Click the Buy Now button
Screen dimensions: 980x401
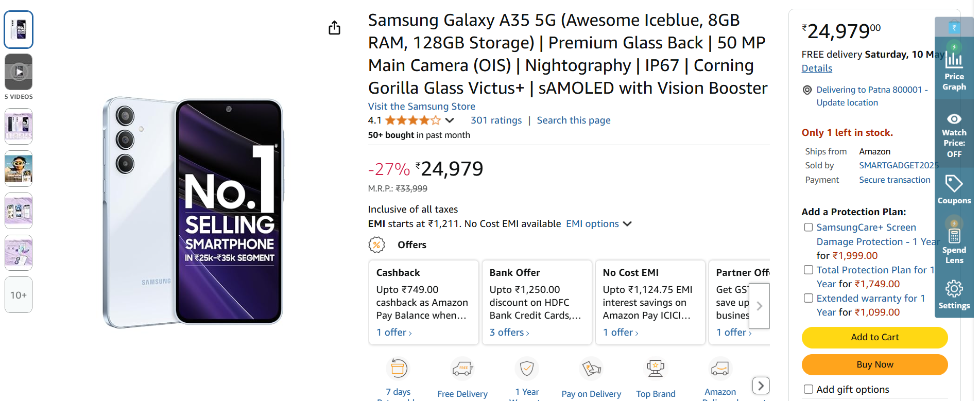pyautogui.click(x=874, y=364)
